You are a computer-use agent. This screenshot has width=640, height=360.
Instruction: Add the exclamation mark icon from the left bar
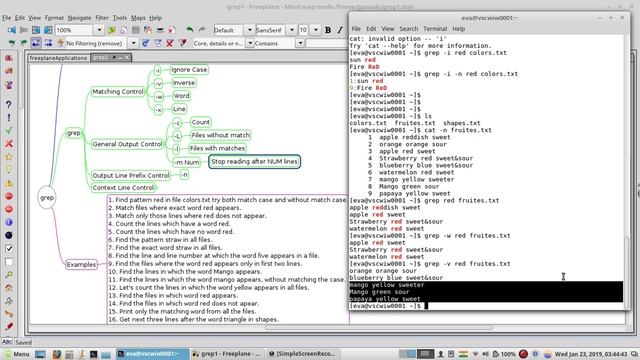(x=9, y=118)
